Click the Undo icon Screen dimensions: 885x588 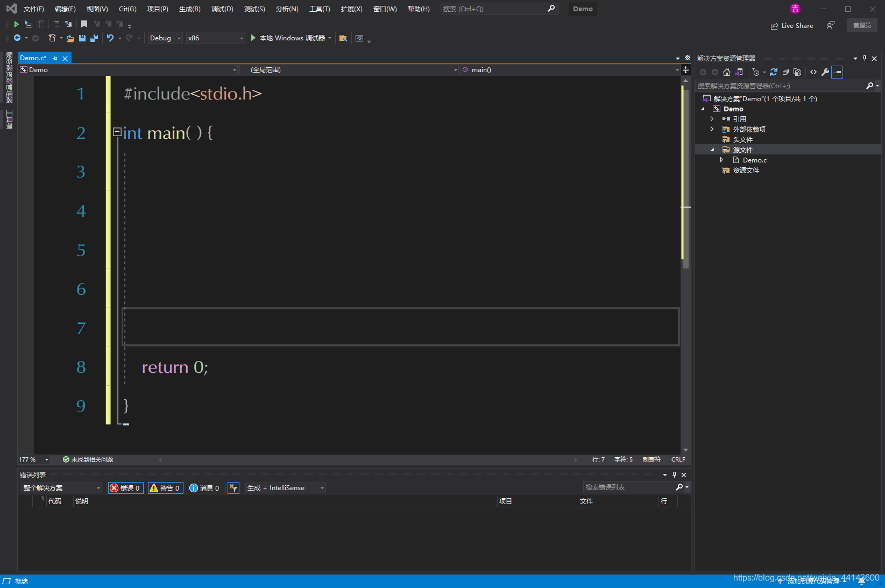tap(110, 38)
